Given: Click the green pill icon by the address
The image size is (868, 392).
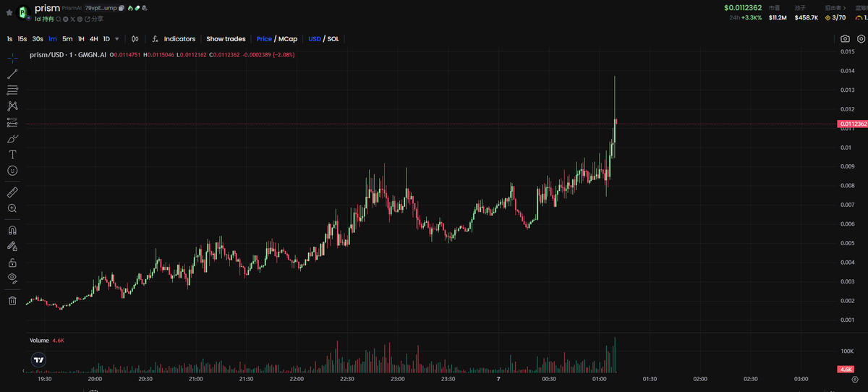Looking at the screenshot, I should click(137, 8).
